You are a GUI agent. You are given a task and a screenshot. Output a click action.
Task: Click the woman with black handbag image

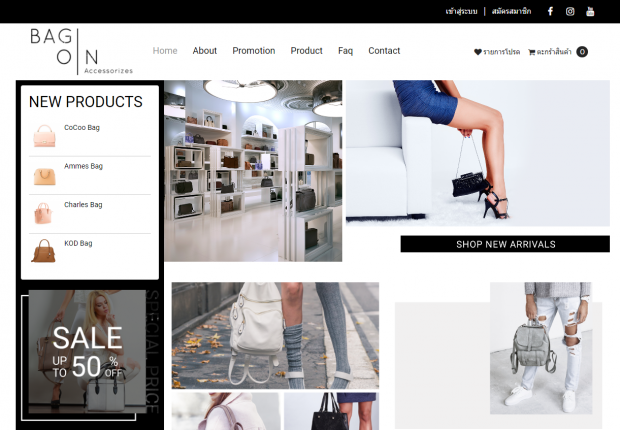click(478, 153)
